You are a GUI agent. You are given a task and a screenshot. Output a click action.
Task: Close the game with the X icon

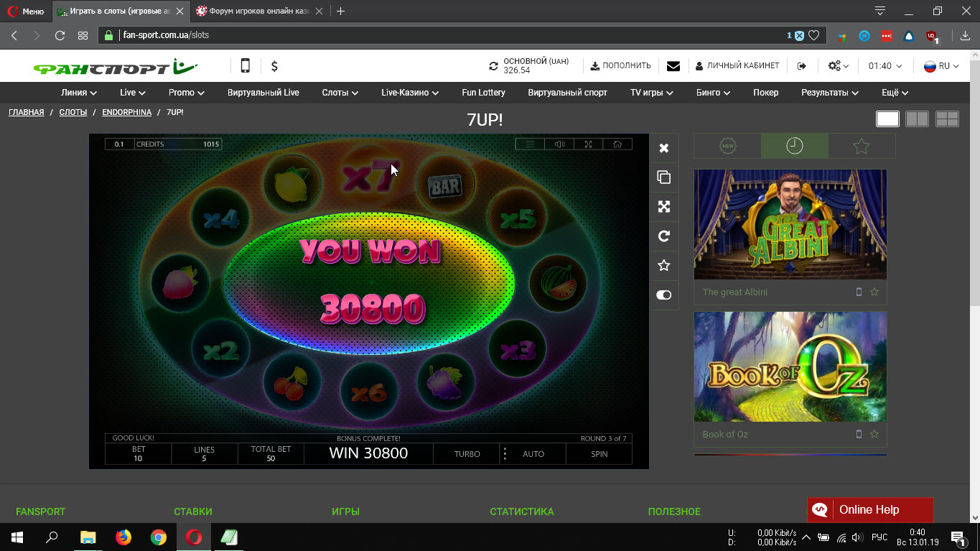pos(664,148)
